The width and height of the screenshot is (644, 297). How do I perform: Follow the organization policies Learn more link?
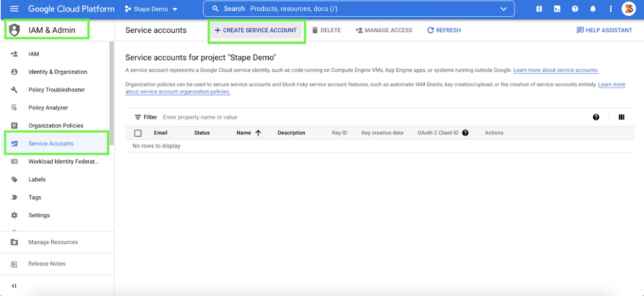pyautogui.click(x=611, y=85)
